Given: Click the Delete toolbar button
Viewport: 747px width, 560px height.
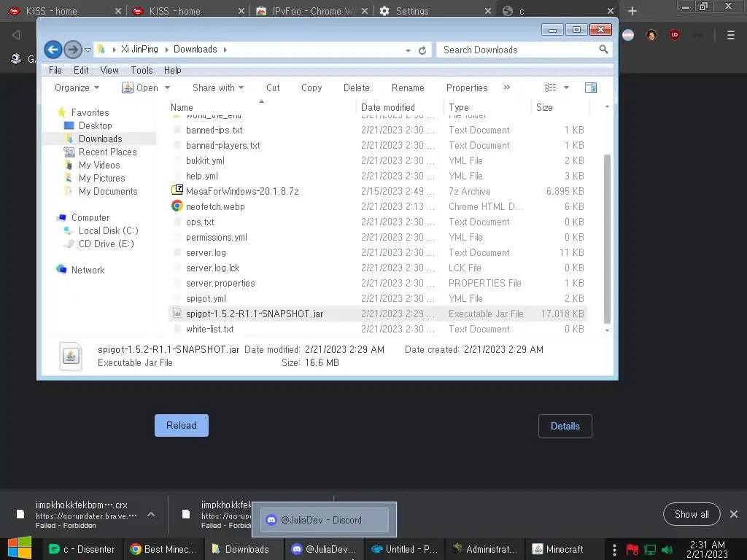Looking at the screenshot, I should pyautogui.click(x=356, y=87).
